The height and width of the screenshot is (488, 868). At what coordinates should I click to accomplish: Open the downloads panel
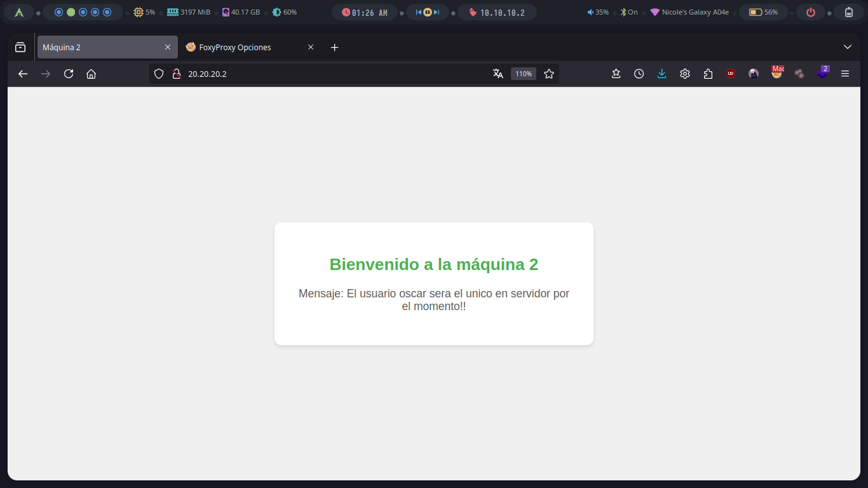tap(661, 74)
